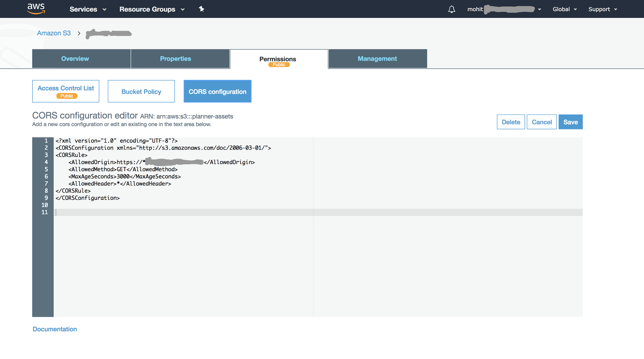644x359 pixels.
Task: Click the redacted bucket name breadcrumb
Action: point(109,34)
